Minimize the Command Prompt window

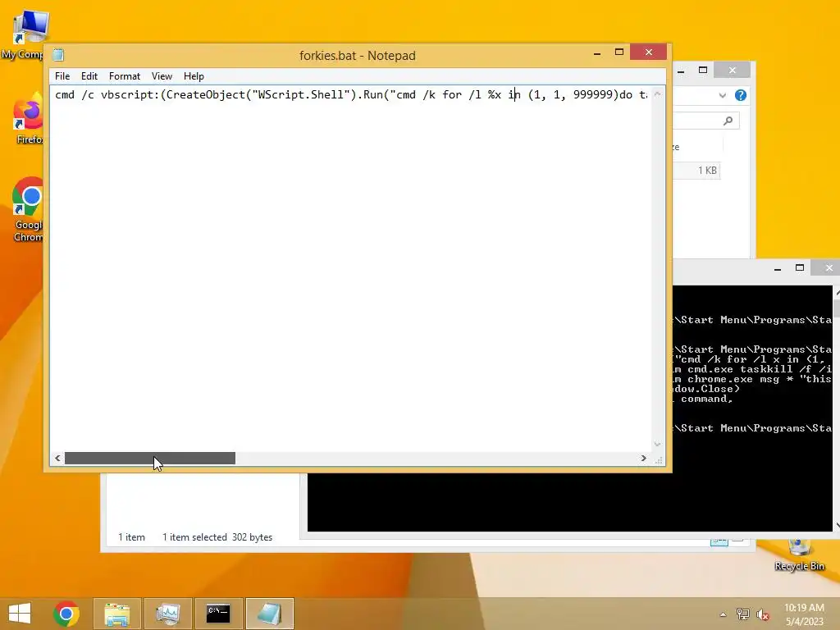[778, 268]
